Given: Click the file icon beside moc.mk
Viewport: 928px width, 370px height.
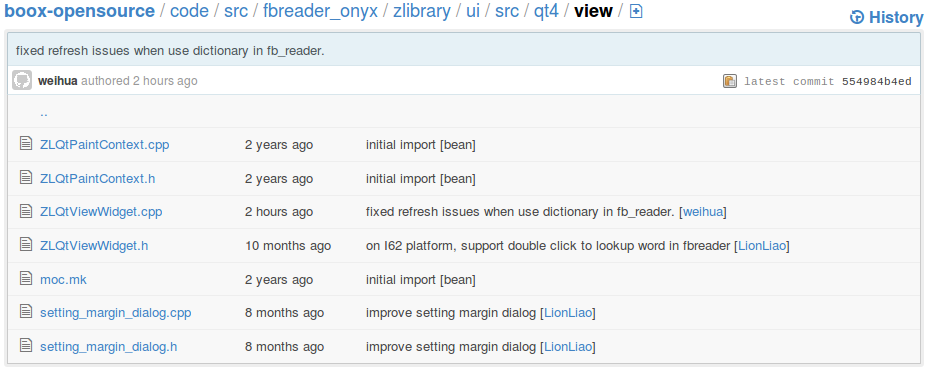Looking at the screenshot, I should click(x=25, y=279).
